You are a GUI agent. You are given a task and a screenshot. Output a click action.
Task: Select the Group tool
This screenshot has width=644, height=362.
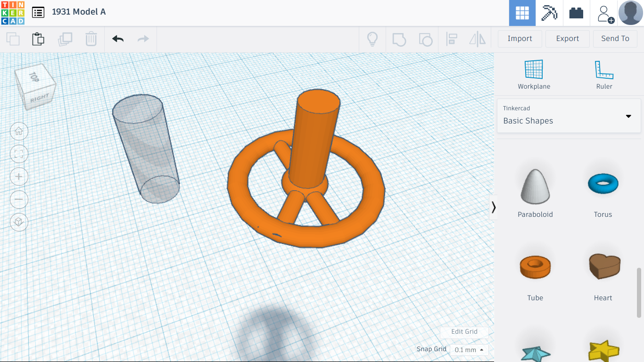coord(399,39)
